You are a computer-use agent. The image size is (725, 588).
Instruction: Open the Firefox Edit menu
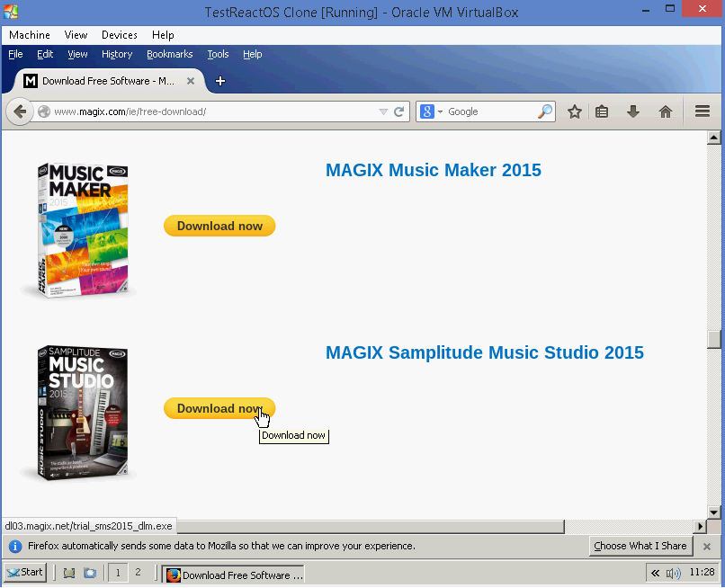pyautogui.click(x=45, y=54)
